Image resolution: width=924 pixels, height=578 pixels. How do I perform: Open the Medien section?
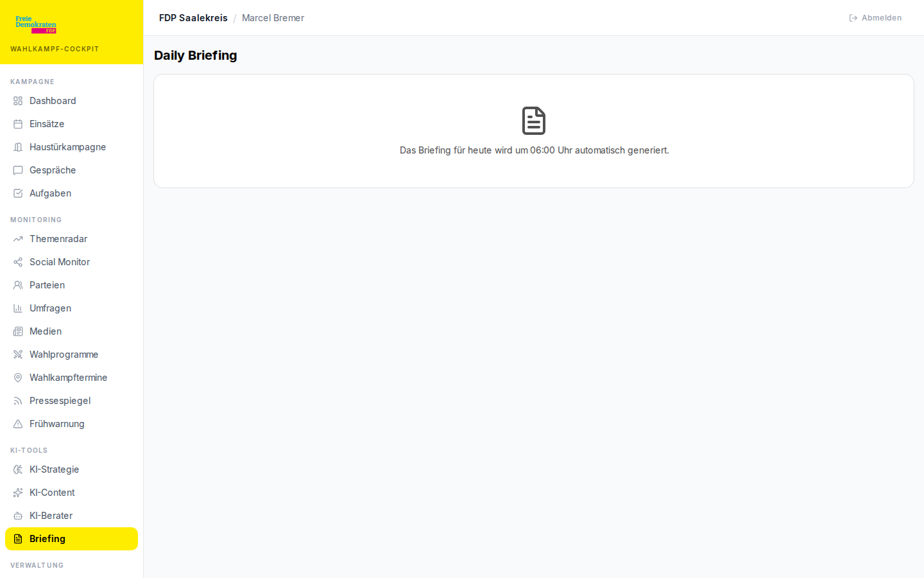point(71,331)
